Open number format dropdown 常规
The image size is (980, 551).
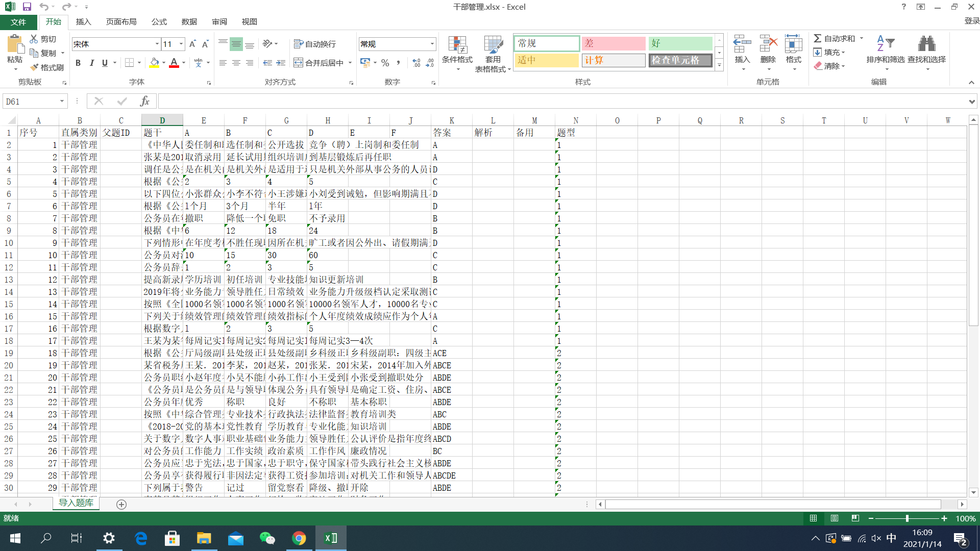tap(432, 44)
